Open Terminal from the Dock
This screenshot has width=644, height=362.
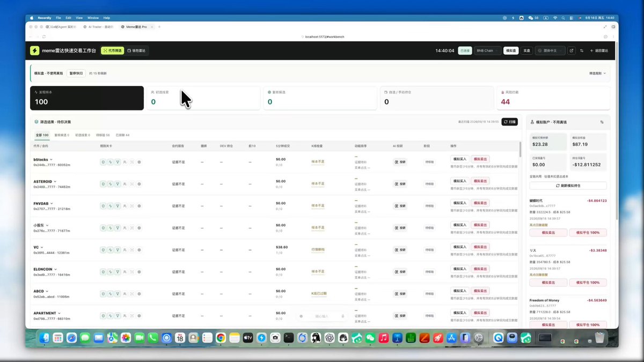point(289,338)
